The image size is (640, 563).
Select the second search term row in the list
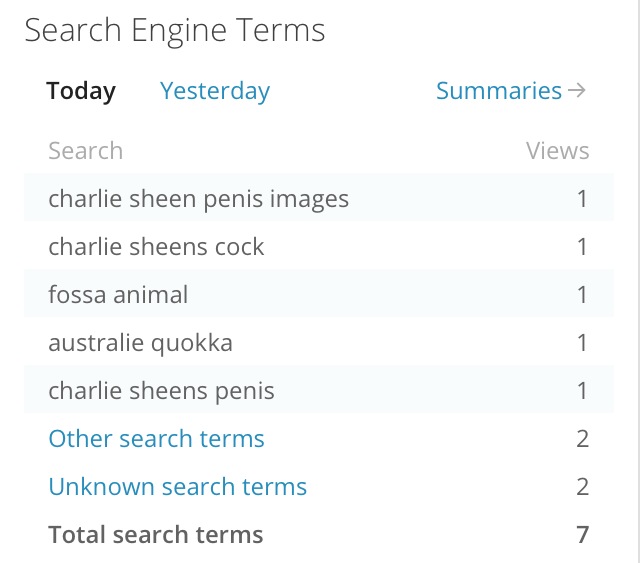pyautogui.click(x=156, y=247)
